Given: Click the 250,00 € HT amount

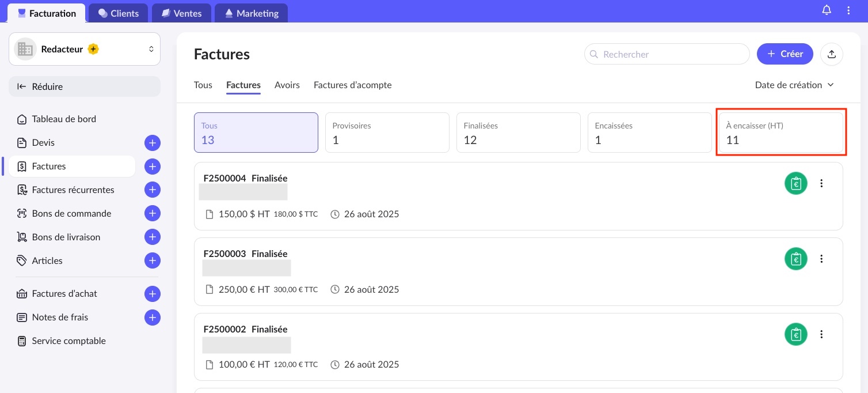Looking at the screenshot, I should (244, 290).
